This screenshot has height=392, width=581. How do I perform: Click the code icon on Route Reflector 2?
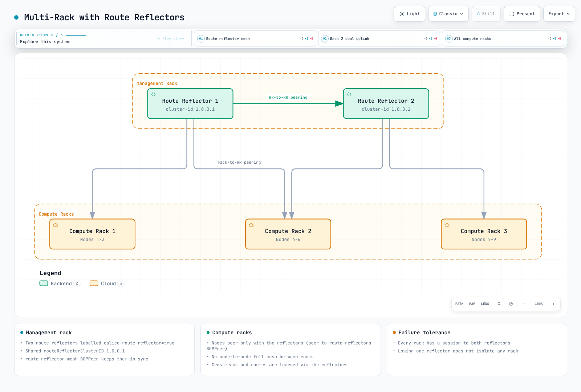(x=349, y=94)
